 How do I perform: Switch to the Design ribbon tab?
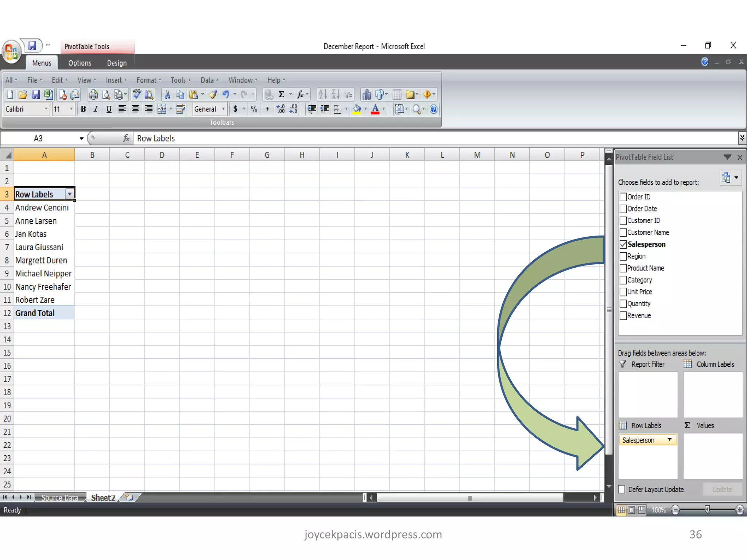(117, 63)
